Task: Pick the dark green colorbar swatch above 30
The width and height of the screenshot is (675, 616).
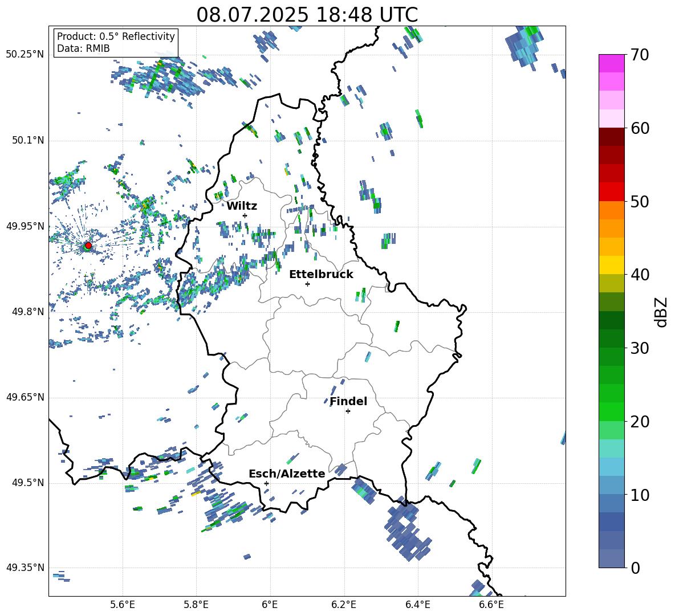Action: point(611,338)
